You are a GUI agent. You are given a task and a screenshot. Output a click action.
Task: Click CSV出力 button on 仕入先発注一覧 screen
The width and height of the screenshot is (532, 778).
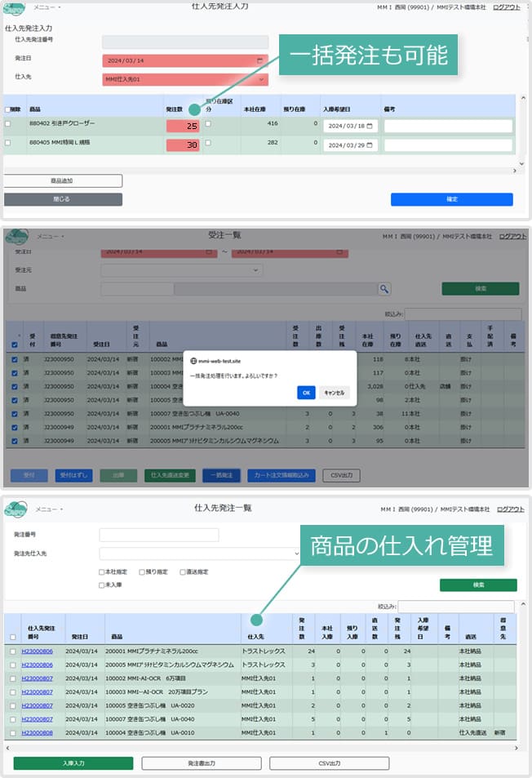coord(329,763)
